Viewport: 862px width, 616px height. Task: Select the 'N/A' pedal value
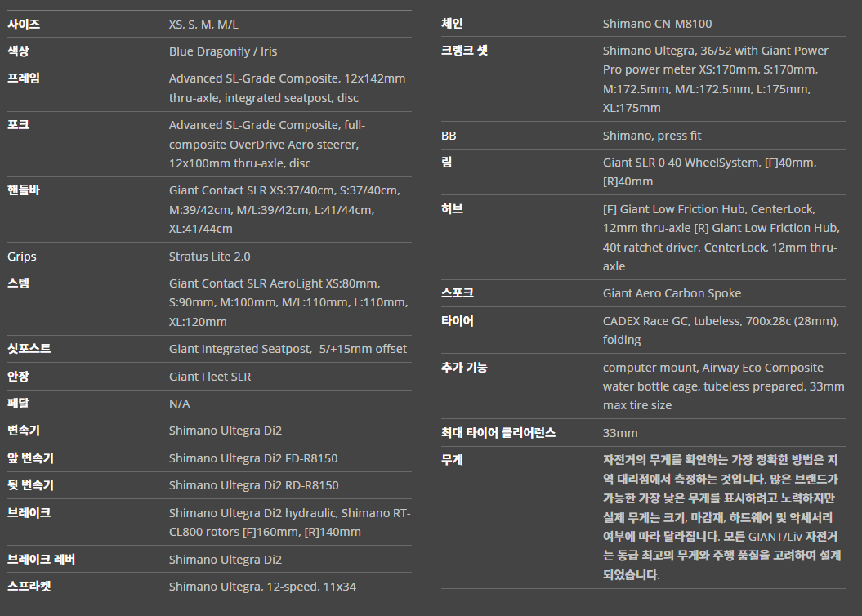pos(179,404)
